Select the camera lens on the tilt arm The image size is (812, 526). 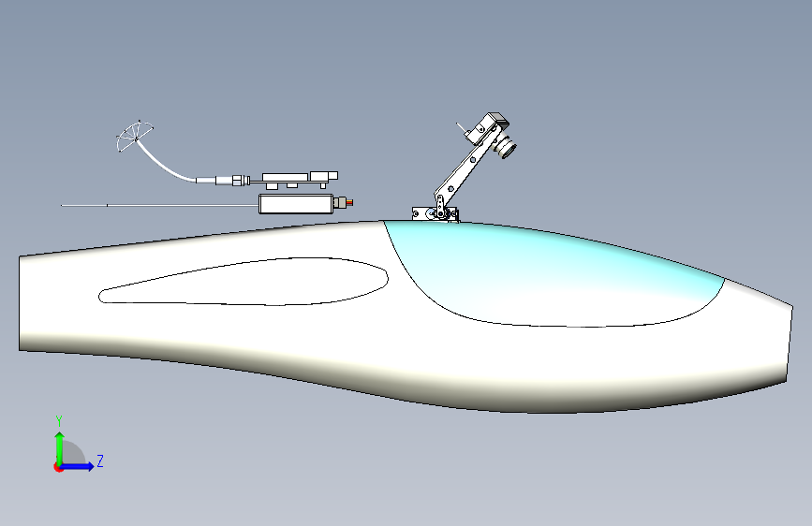coord(505,147)
